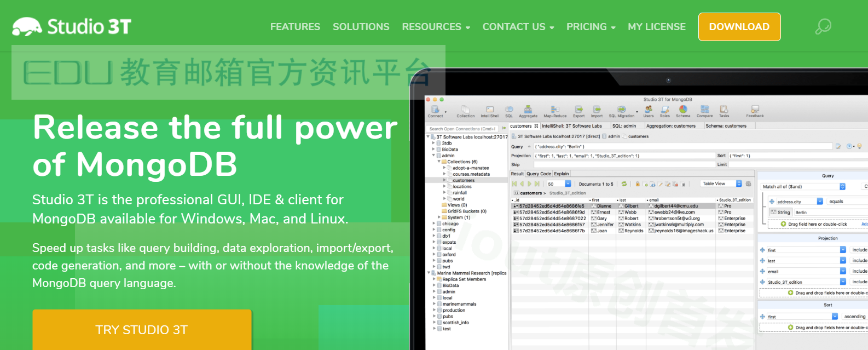The image size is (868, 350).
Task: Go to last page of results
Action: pyautogui.click(x=537, y=183)
